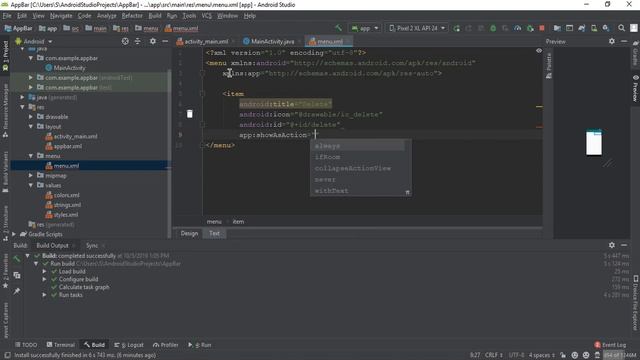640x360 pixels.
Task: Expand the Load build node
Action: 44,271
